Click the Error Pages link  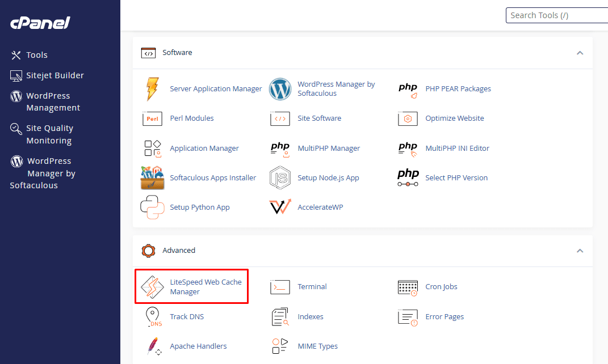[445, 317]
